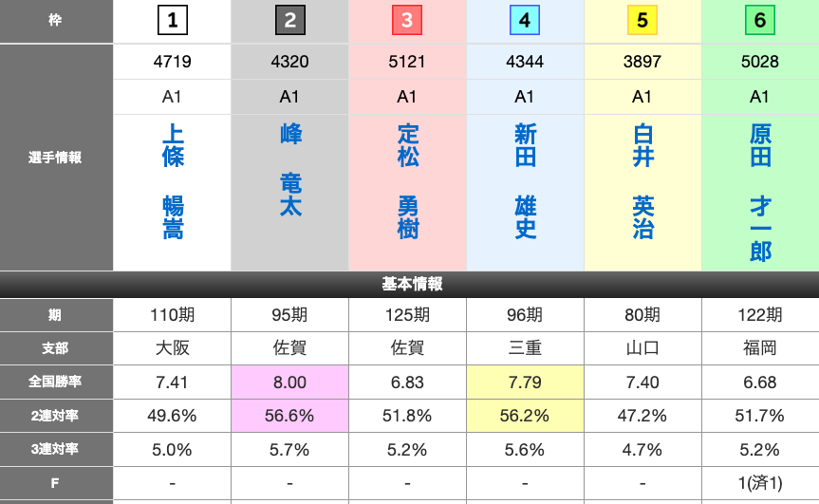The height and width of the screenshot is (504, 819).
Task: Click the yellow lane 5 number badge
Action: click(x=642, y=21)
